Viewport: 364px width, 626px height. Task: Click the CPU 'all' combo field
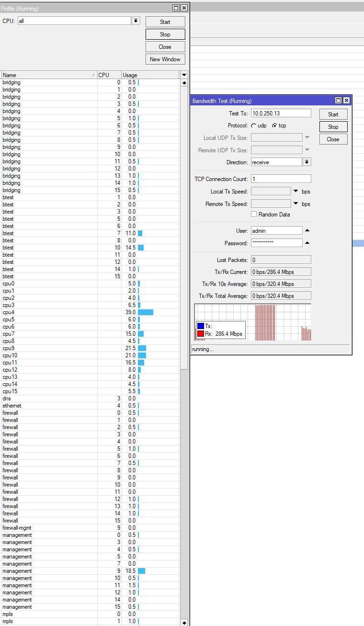tap(74, 21)
